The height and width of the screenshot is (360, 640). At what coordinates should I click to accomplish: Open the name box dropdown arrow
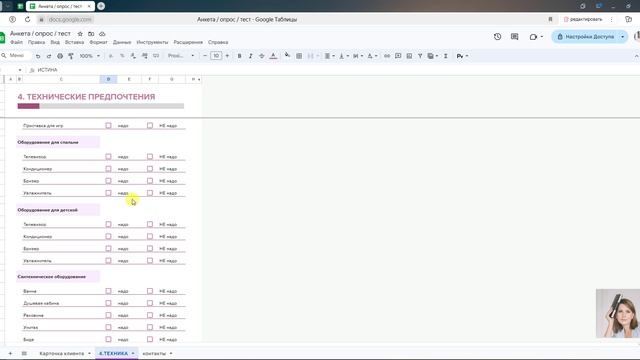tap(20, 70)
